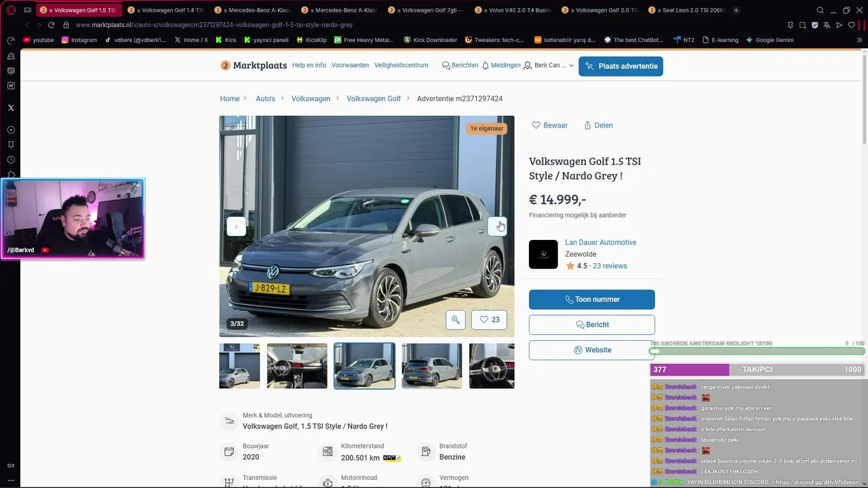
Task: Select the rear view car thumbnail
Action: (x=431, y=366)
